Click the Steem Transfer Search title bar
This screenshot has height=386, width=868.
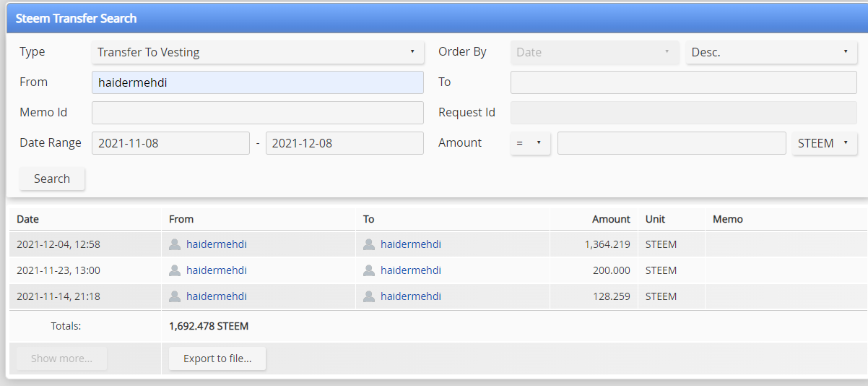click(437, 18)
